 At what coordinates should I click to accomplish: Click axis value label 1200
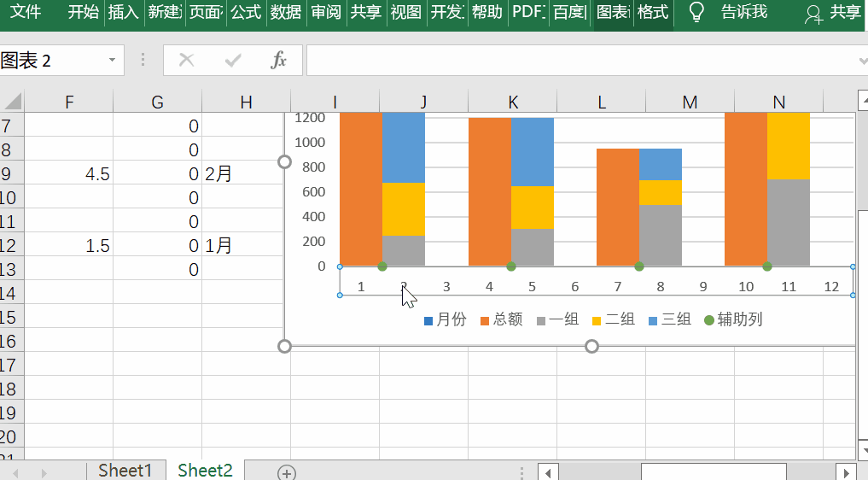pos(310,118)
